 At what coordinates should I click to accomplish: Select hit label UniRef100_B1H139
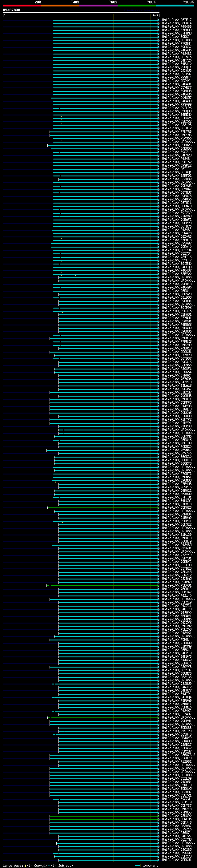tap(176, 535)
